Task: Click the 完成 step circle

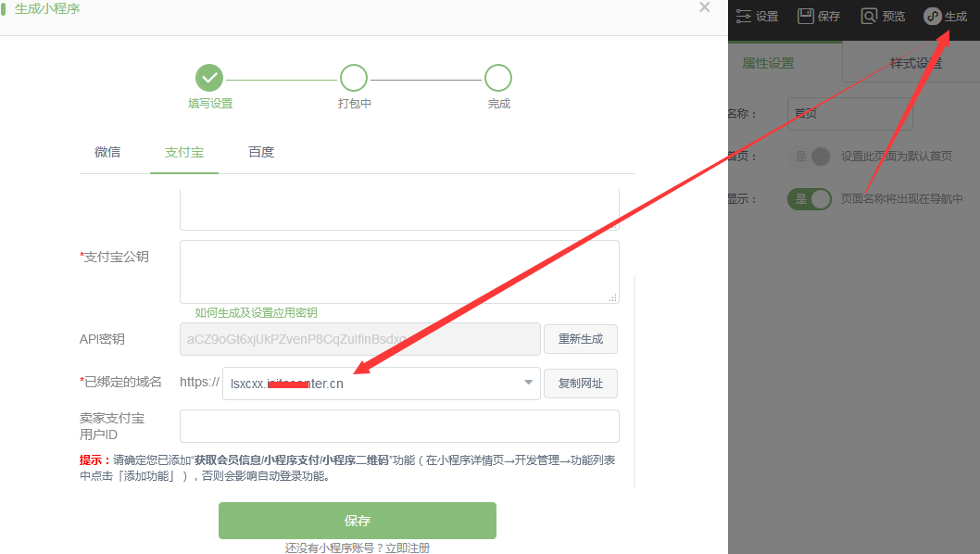Action: [x=498, y=78]
